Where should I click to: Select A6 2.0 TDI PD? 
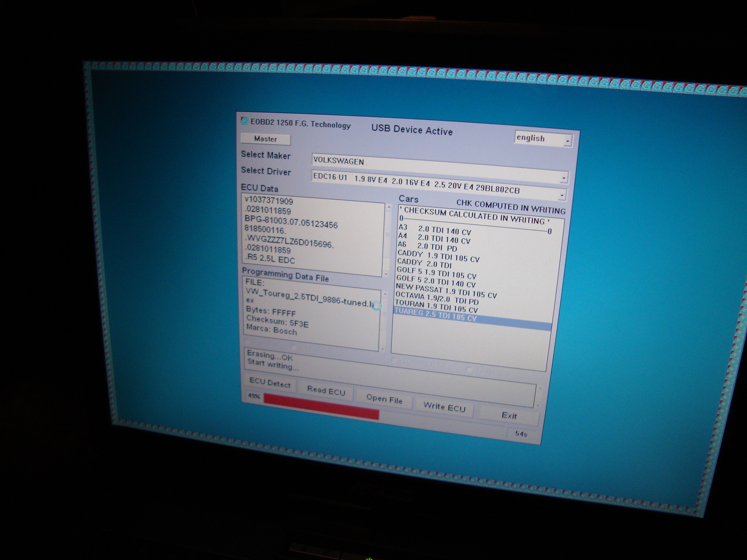tap(427, 246)
